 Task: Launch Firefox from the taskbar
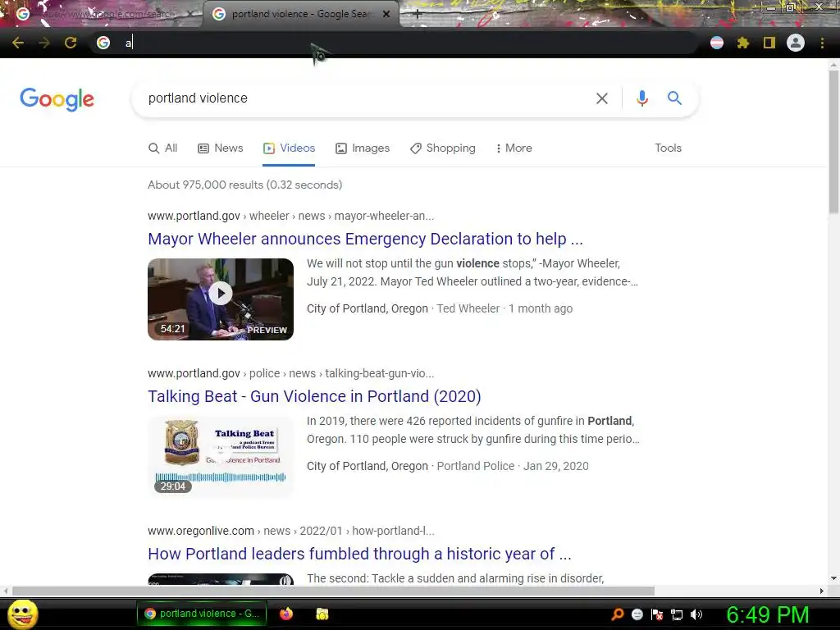coord(286,614)
